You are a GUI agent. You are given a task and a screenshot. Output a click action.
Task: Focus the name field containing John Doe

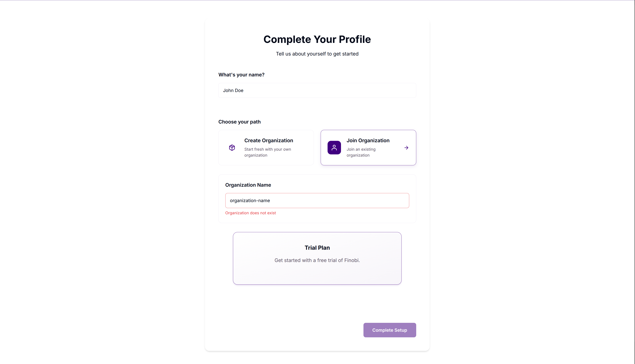click(x=317, y=90)
